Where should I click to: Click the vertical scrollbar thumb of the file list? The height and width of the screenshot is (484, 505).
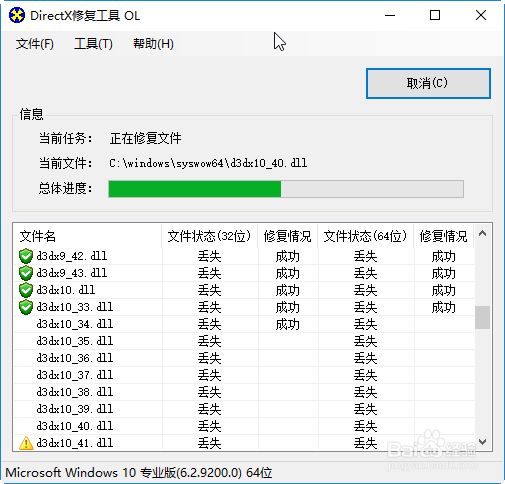[482, 317]
